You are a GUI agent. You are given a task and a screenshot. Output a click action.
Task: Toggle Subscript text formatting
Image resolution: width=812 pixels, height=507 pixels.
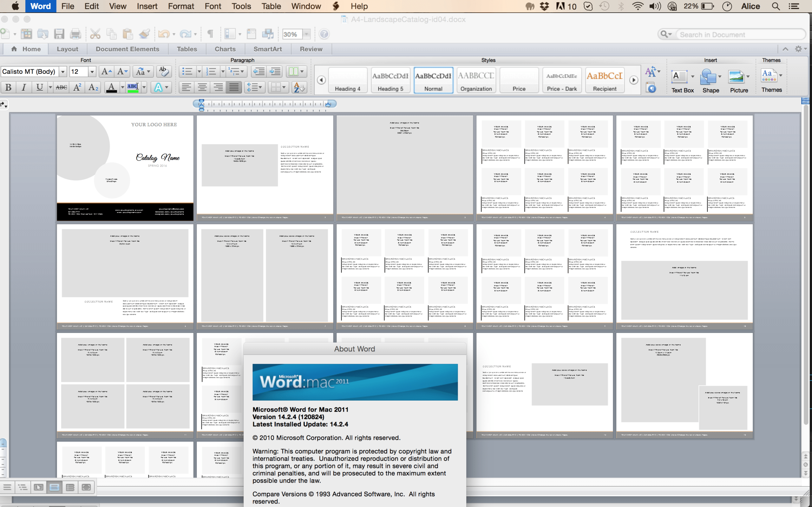(x=94, y=87)
